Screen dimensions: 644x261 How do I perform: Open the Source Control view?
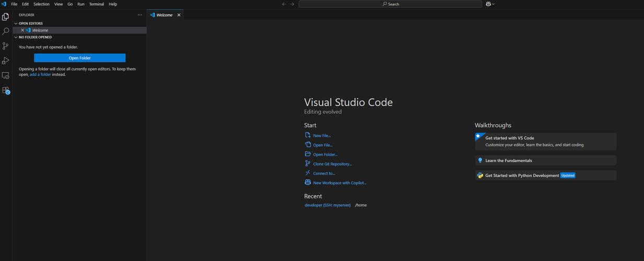tap(6, 46)
